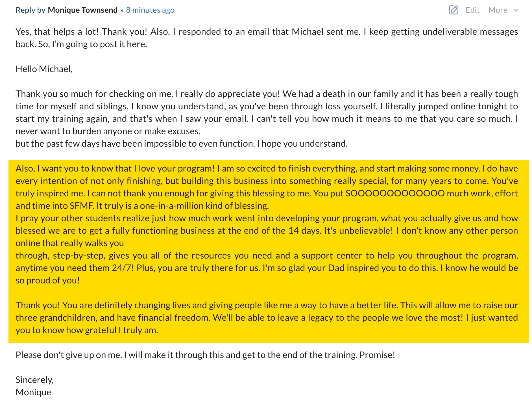Click the 'Monique' signature at bottom

(33, 392)
